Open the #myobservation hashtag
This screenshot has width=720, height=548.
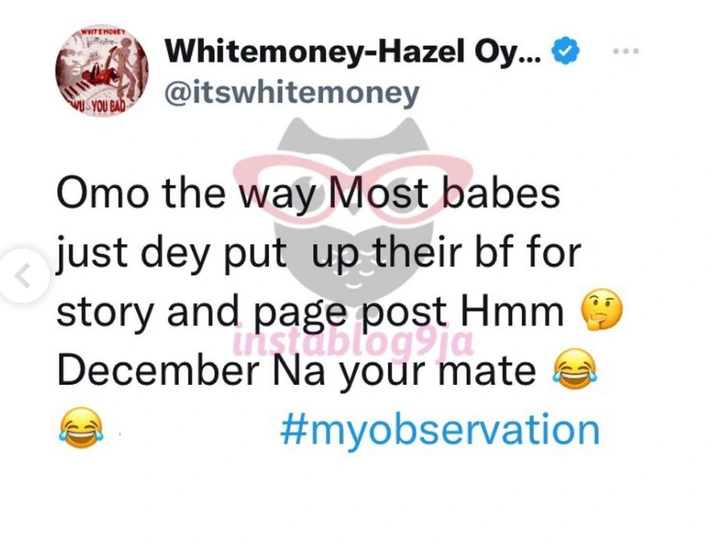(440, 429)
